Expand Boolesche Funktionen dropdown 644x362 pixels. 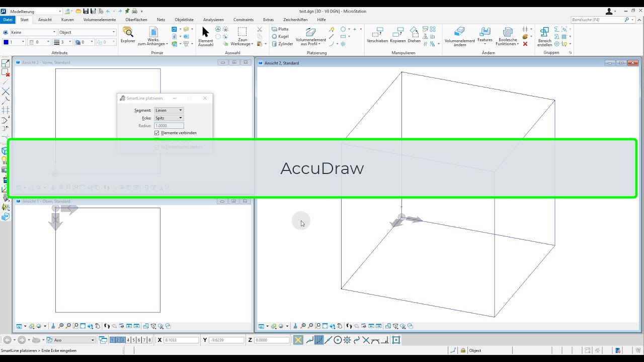tap(507, 37)
